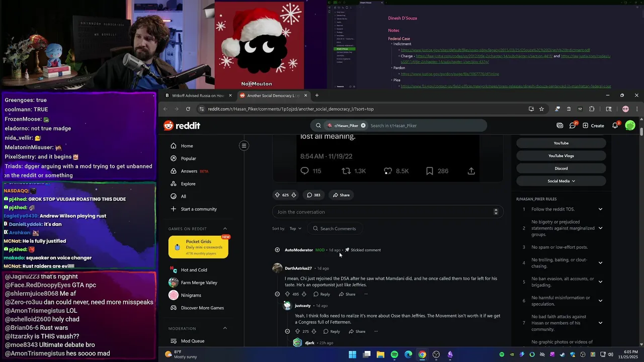Share the post via Share button
The width and height of the screenshot is (644, 362).
[x=341, y=195]
